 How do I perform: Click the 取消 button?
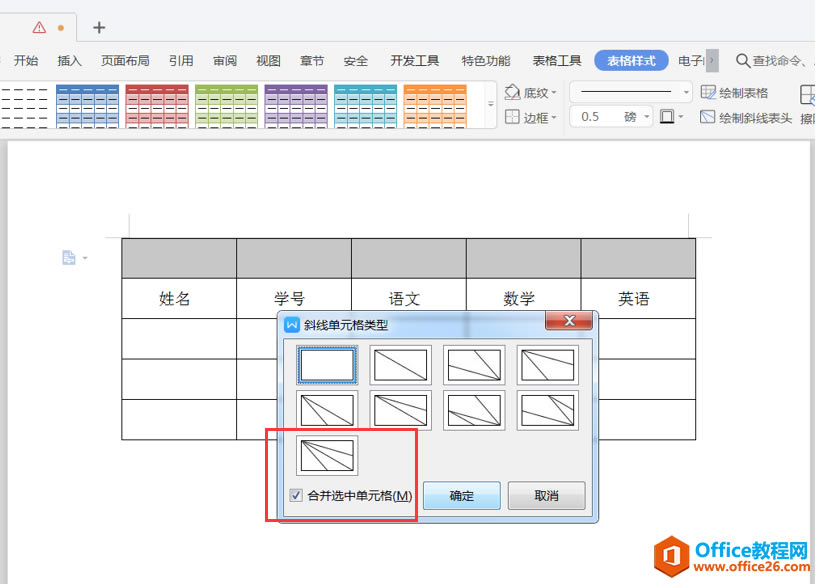[x=547, y=495]
